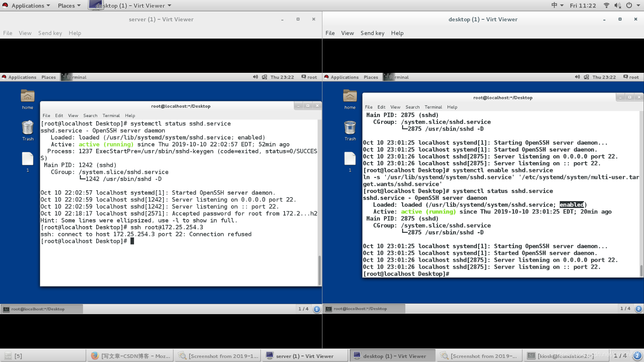The width and height of the screenshot is (644, 362).
Task: Select file named 1 on desktop guest desktop
Action: point(350,162)
